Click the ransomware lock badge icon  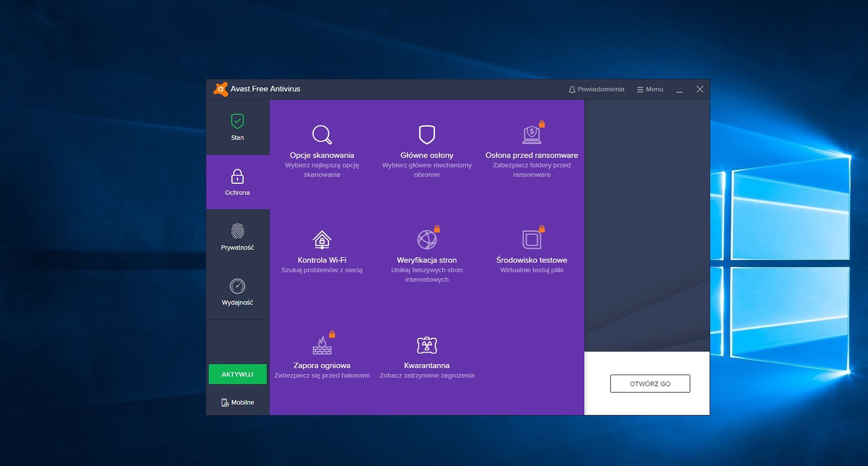pyautogui.click(x=543, y=123)
